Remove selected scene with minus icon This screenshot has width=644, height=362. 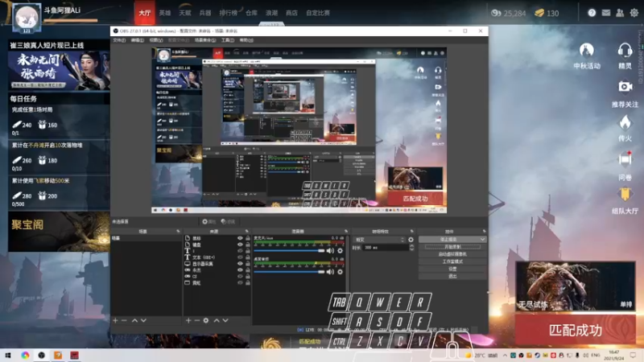pyautogui.click(x=124, y=320)
